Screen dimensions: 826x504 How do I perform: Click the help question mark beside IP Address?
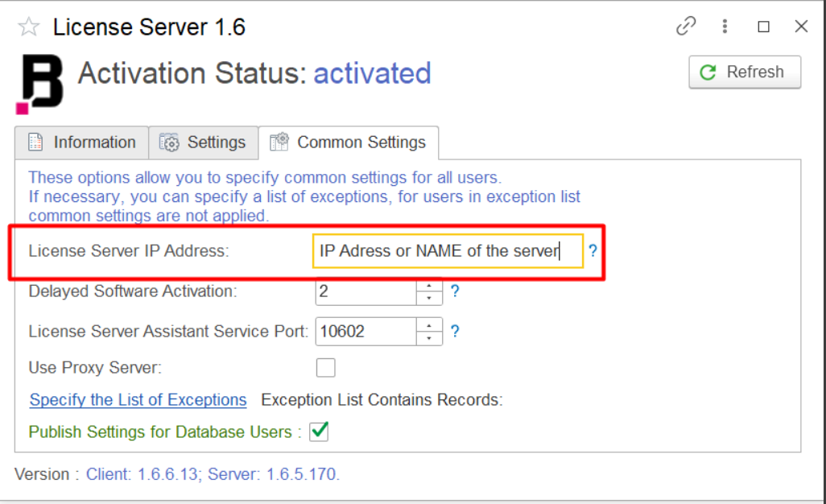click(593, 251)
